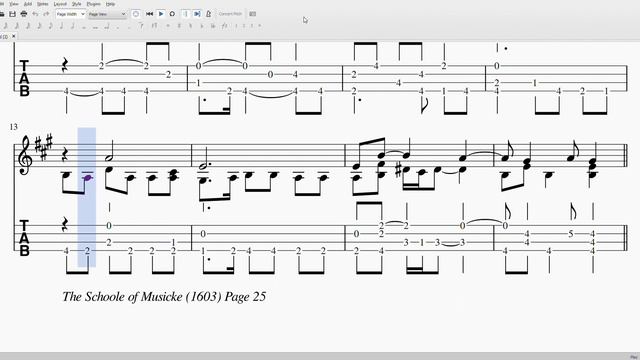The width and height of the screenshot is (640, 360).
Task: Select the dotted half note in the second measure
Action: click(204, 167)
